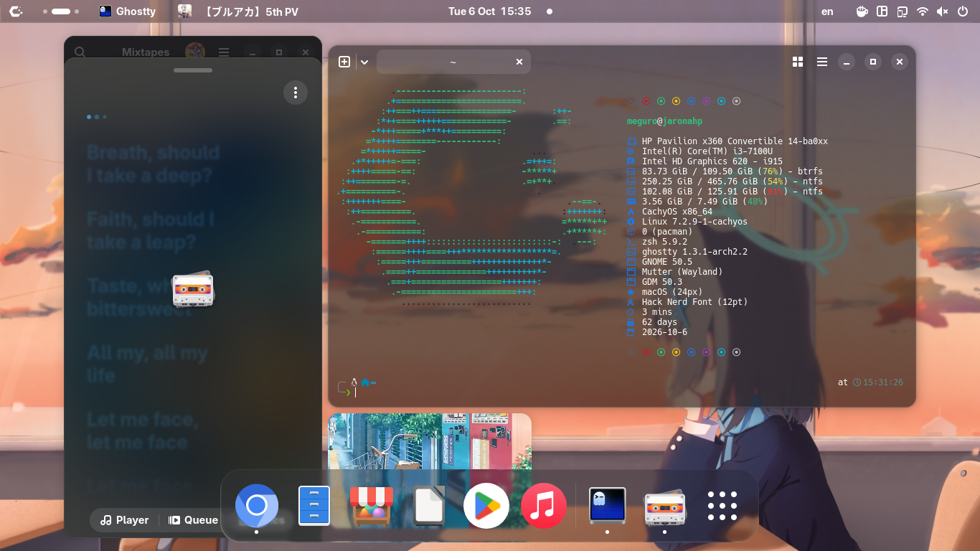The height and width of the screenshot is (551, 980).
Task: Click the cassette album art in Mixtapes
Action: (x=193, y=289)
